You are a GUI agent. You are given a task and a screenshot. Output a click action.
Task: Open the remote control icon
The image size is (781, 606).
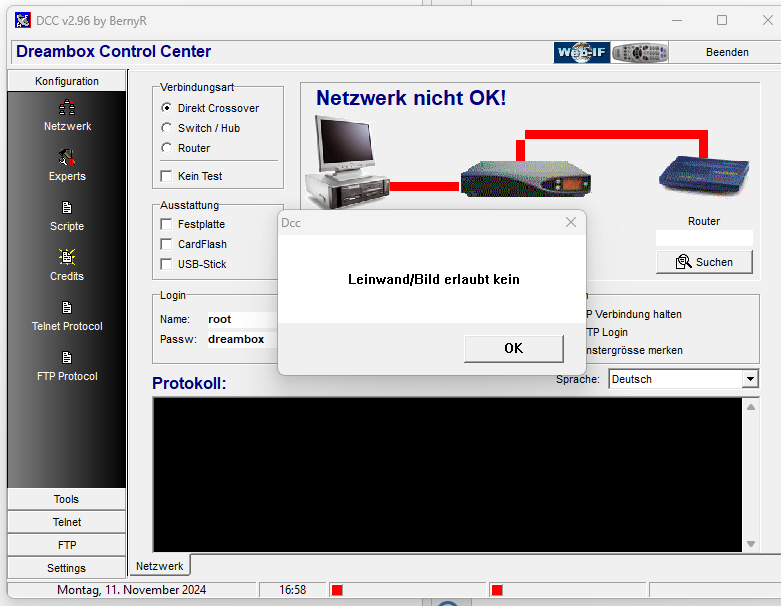point(640,52)
